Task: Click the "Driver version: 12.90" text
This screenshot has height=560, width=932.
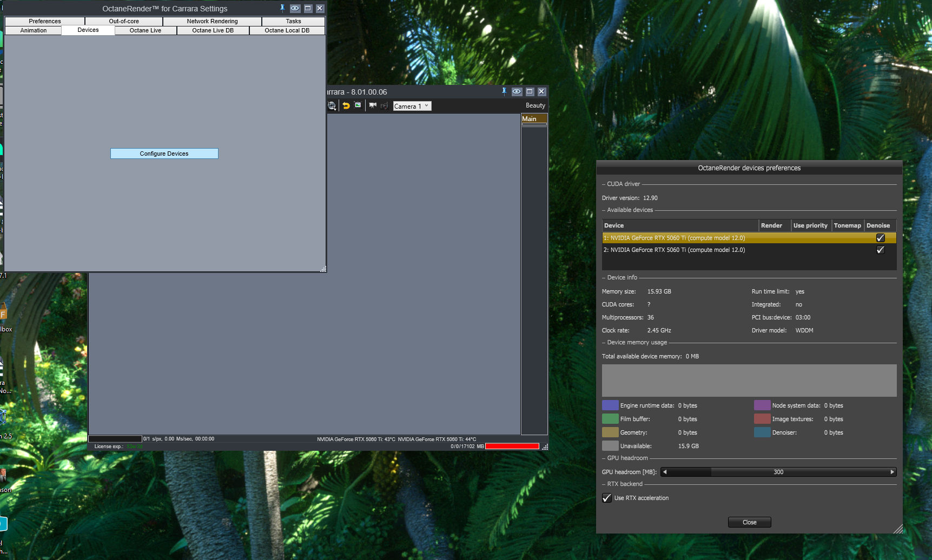Action: (630, 198)
